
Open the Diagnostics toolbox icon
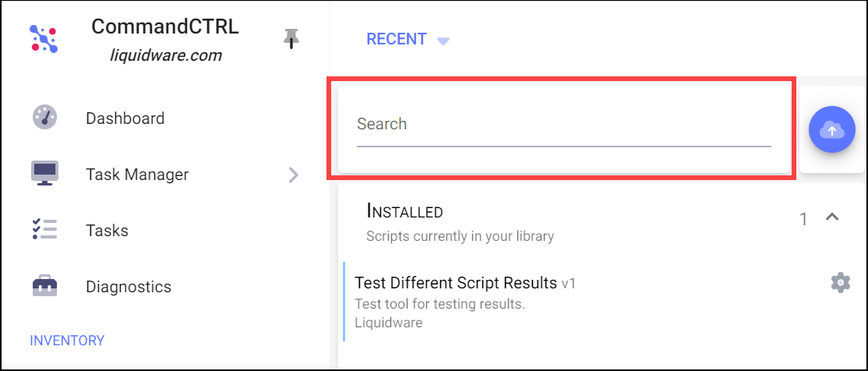pyautogui.click(x=45, y=286)
